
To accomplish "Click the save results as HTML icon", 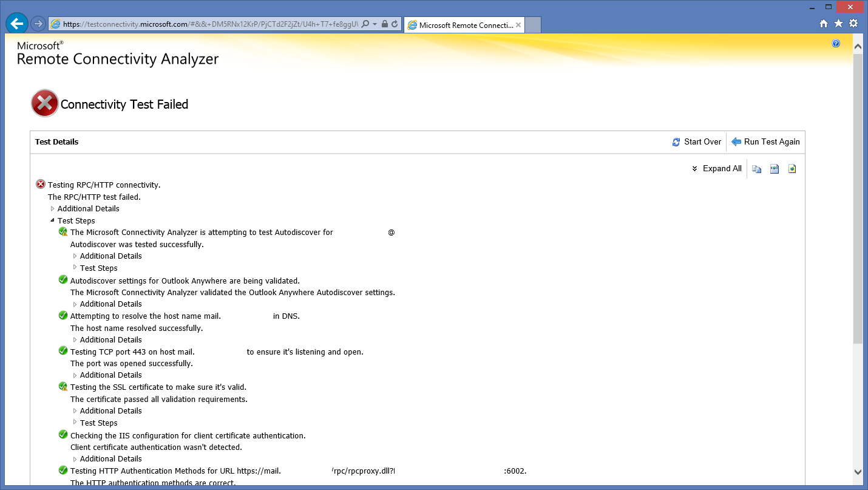I will (792, 169).
